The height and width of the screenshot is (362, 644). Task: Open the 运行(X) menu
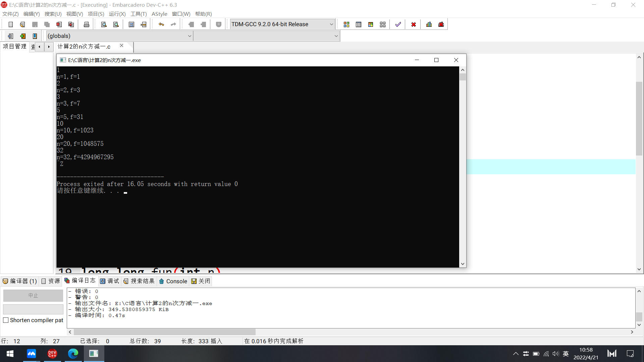tap(117, 14)
